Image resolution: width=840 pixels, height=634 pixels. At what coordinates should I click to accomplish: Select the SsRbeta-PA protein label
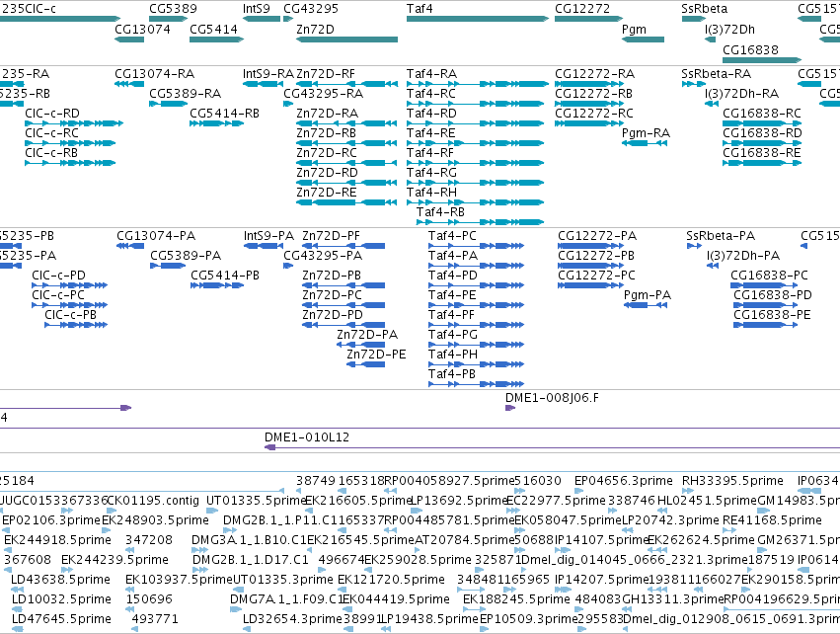pyautogui.click(x=722, y=236)
